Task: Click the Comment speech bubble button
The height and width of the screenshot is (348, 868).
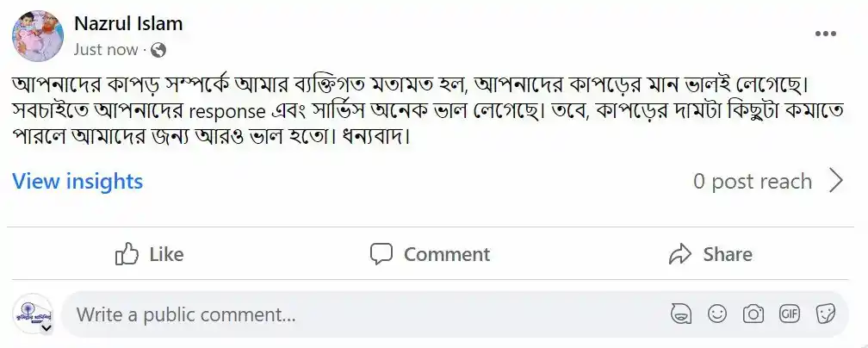Action: pyautogui.click(x=430, y=254)
